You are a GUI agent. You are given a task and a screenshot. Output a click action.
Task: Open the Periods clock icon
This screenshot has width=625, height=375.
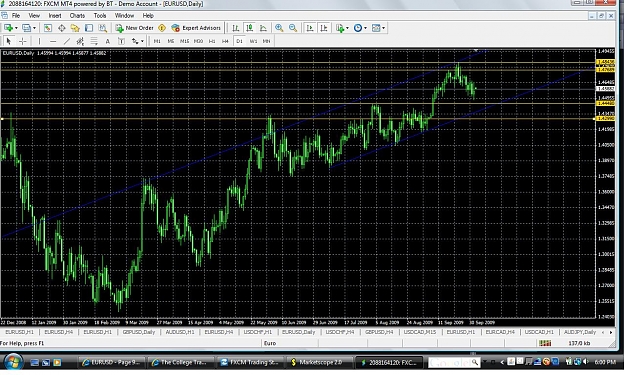click(x=358, y=28)
